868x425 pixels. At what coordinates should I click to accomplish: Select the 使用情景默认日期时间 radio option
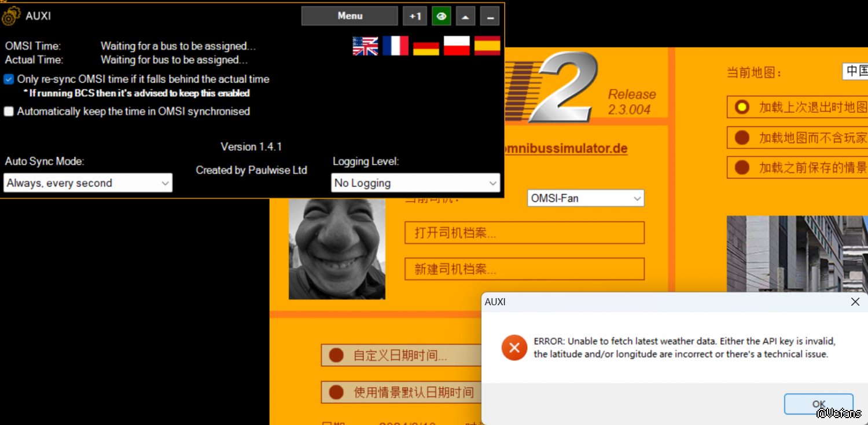pos(336,393)
